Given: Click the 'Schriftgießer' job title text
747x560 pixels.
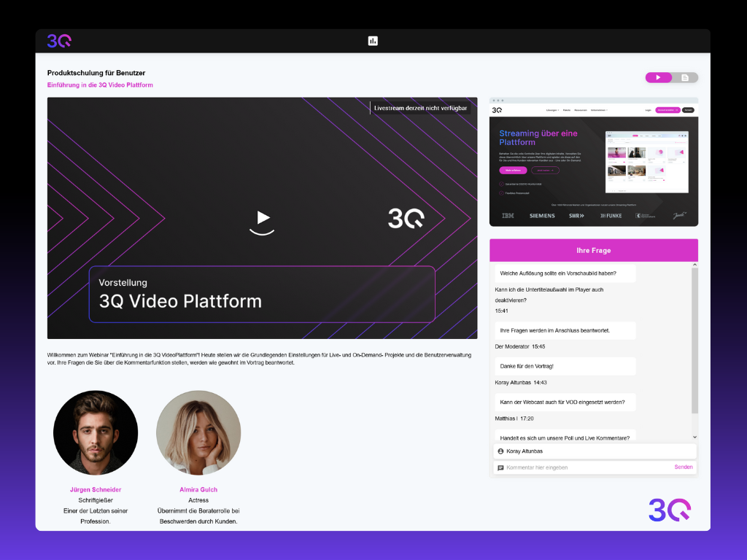Looking at the screenshot, I should (96, 500).
